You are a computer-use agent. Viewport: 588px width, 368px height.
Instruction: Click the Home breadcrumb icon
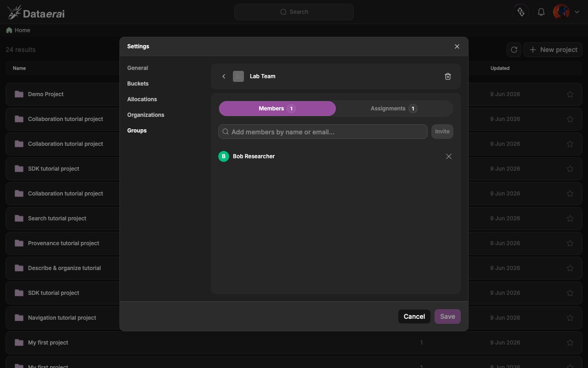coord(9,30)
